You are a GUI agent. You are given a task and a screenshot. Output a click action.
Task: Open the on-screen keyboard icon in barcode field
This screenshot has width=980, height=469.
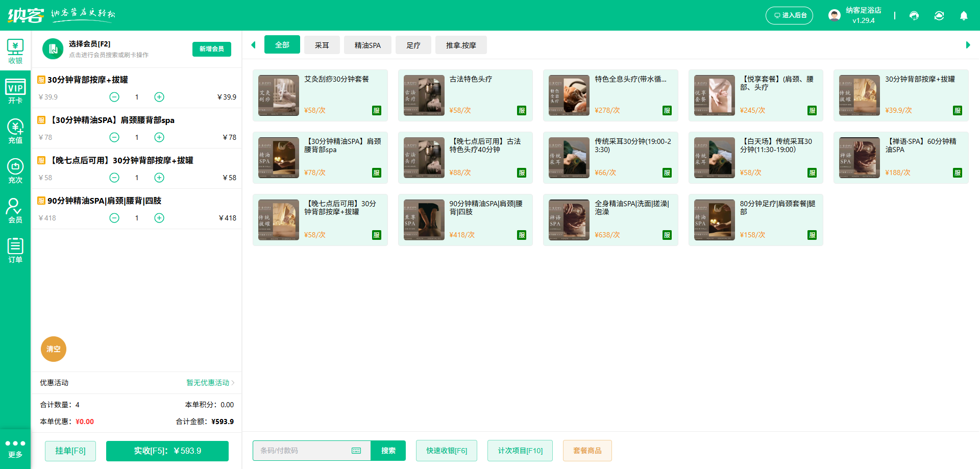click(356, 451)
